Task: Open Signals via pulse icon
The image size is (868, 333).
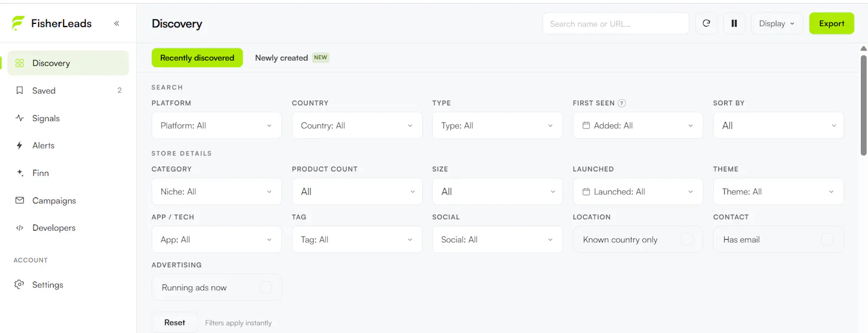Action: pos(20,118)
